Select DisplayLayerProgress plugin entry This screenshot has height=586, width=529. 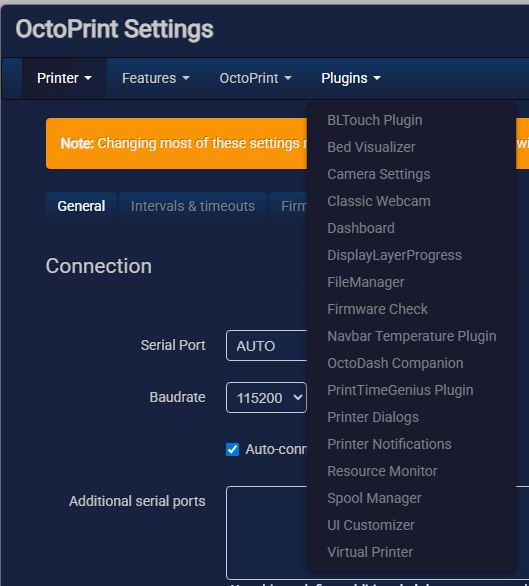coord(394,255)
